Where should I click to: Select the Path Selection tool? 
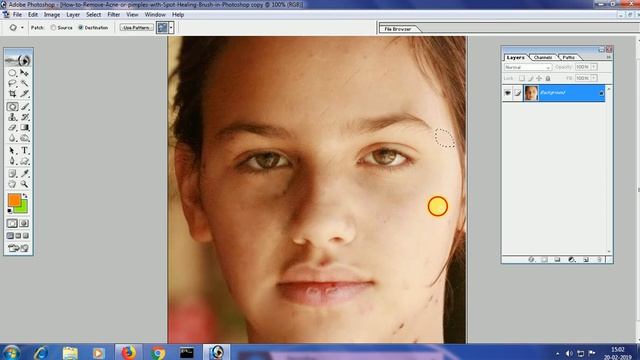[12, 151]
